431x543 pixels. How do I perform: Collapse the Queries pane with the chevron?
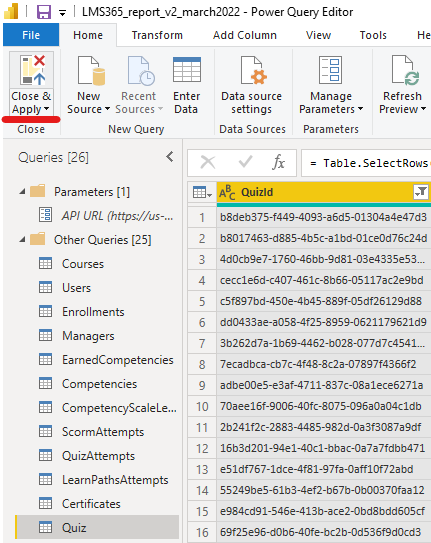(170, 157)
